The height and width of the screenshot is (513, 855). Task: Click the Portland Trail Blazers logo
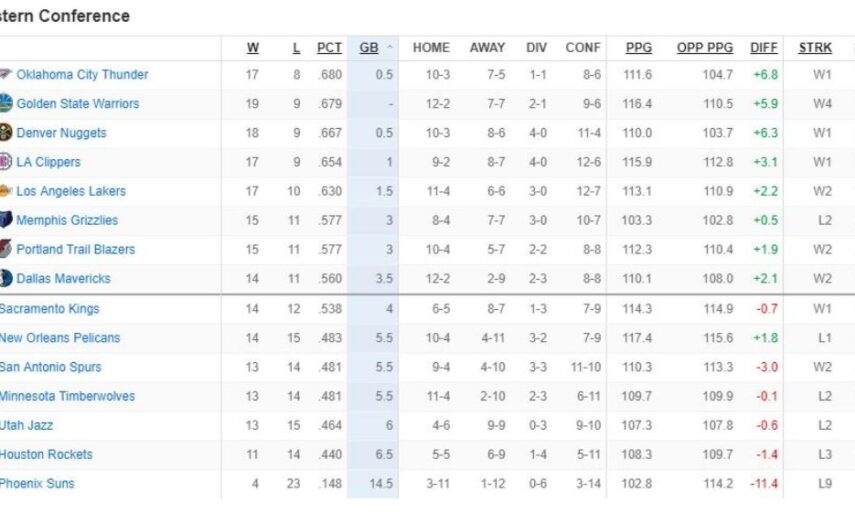(x=6, y=249)
